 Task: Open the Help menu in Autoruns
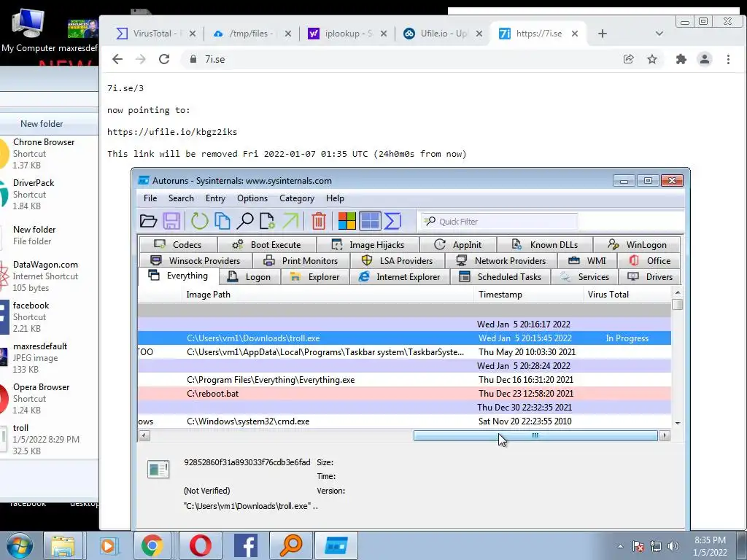pos(335,198)
